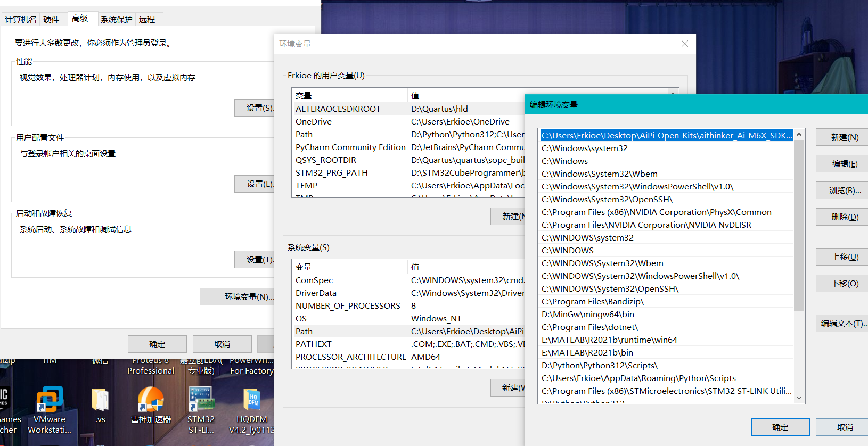The width and height of the screenshot is (868, 446).
Task: Launch the 雷神加速器 desktop shortcut
Action: tap(151, 404)
